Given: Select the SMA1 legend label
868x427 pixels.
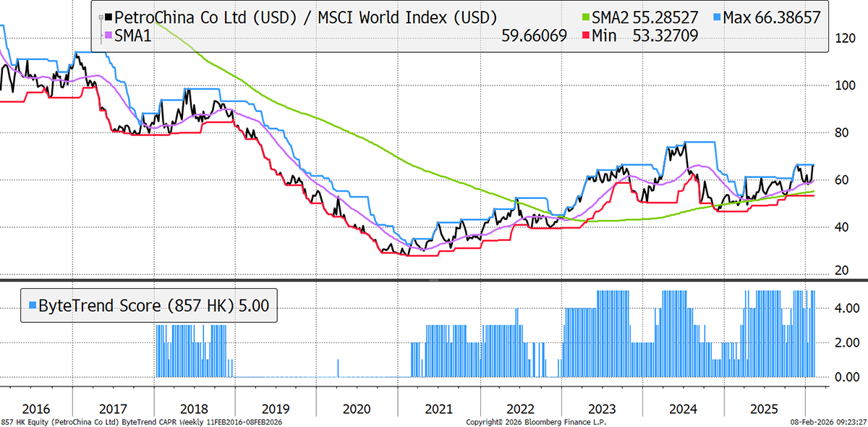Looking at the screenshot, I should [x=134, y=35].
